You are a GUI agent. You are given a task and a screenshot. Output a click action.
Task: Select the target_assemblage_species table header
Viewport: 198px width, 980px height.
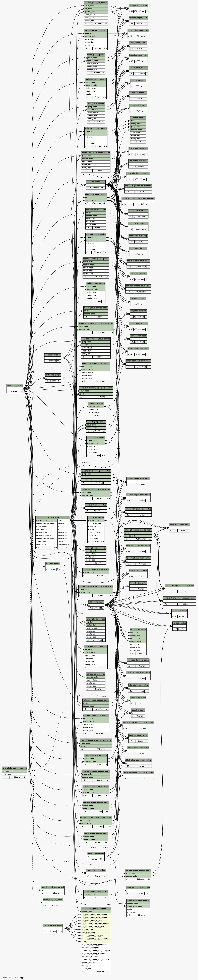[x=138, y=900]
